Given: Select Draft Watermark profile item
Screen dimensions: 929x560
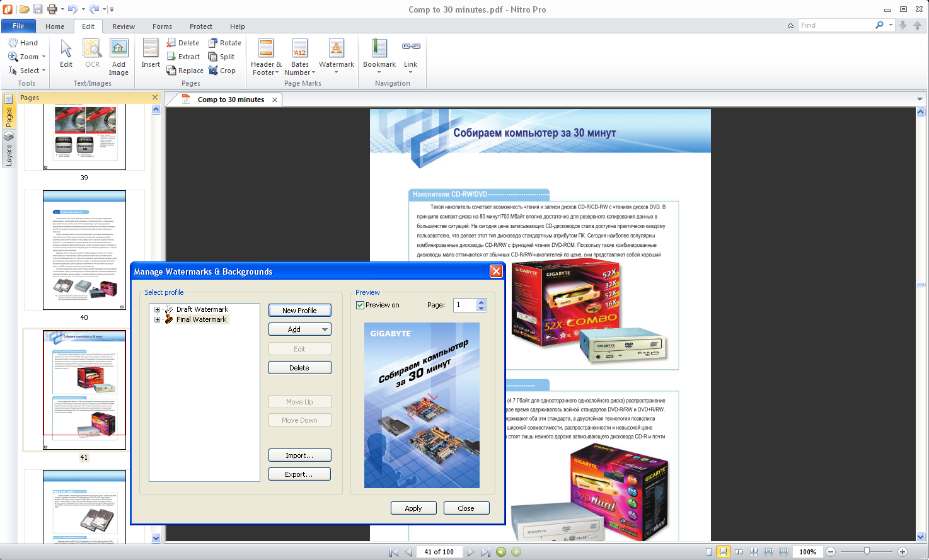Looking at the screenshot, I should [x=202, y=309].
